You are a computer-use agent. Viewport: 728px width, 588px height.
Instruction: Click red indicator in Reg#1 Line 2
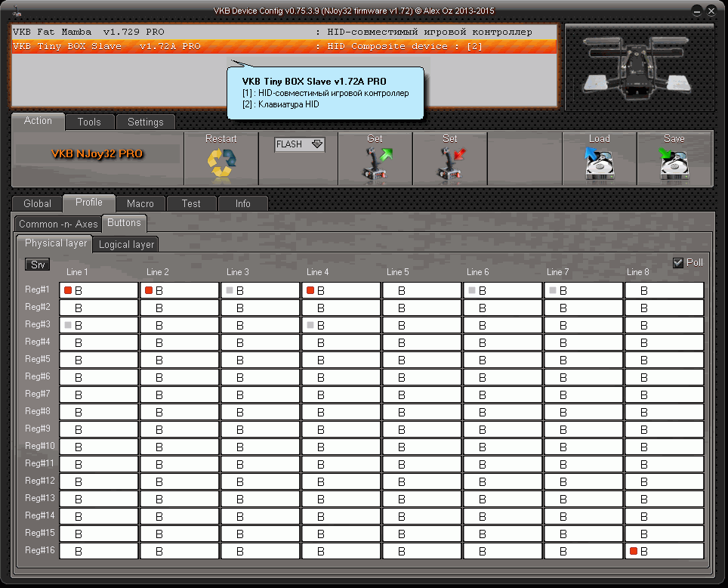click(x=149, y=290)
